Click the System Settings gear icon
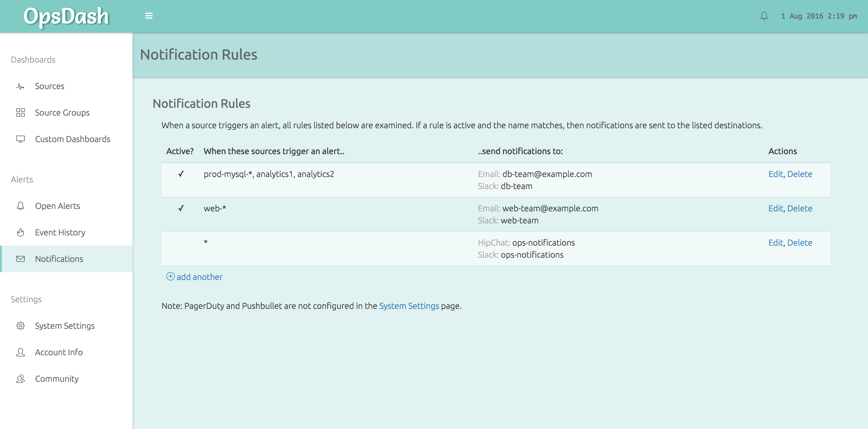Screen dimensions: 868x429 (x=20, y=326)
